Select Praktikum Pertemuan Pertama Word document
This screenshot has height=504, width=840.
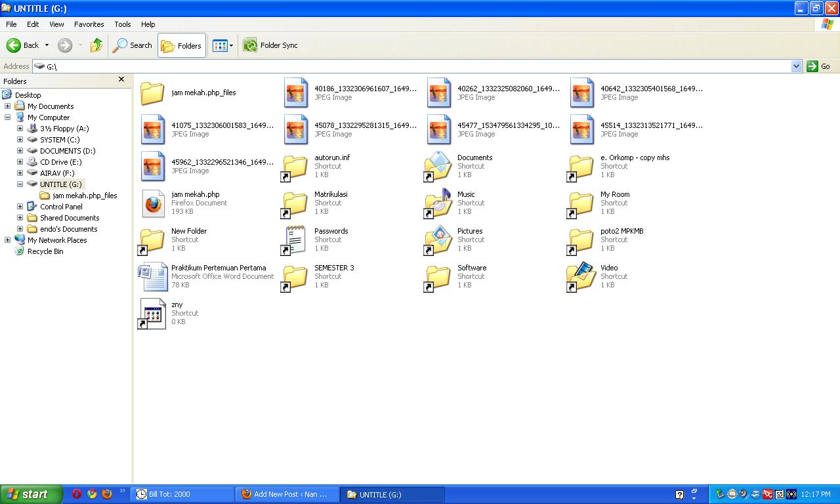152,276
